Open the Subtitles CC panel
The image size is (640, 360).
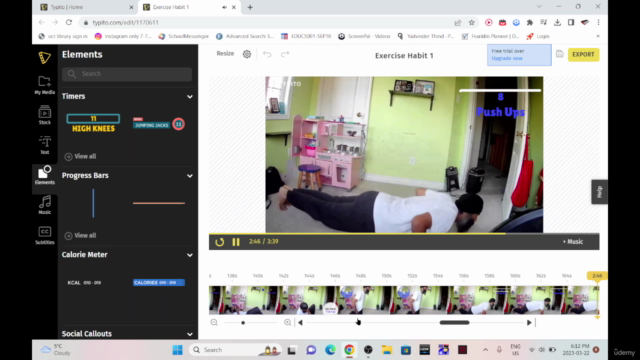pos(44,236)
